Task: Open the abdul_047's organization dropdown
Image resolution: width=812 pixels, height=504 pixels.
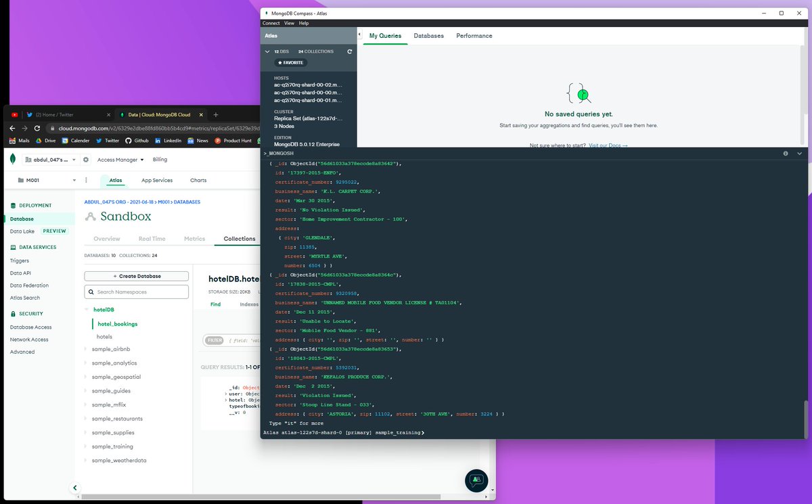Action: pyautogui.click(x=51, y=160)
